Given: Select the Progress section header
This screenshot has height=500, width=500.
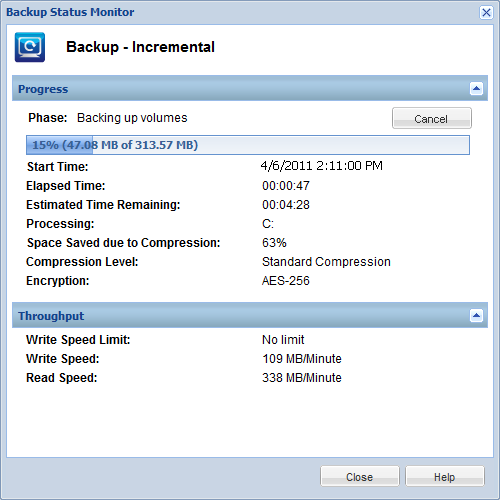Looking at the screenshot, I should pos(250,89).
